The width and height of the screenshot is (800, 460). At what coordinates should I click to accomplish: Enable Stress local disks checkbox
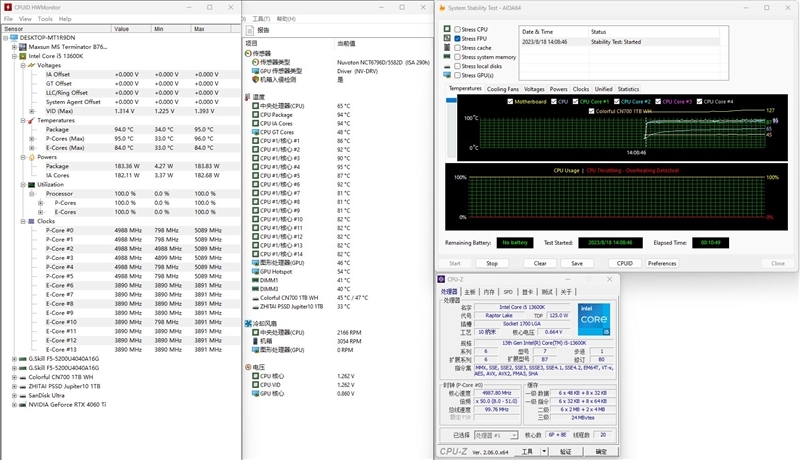point(458,66)
